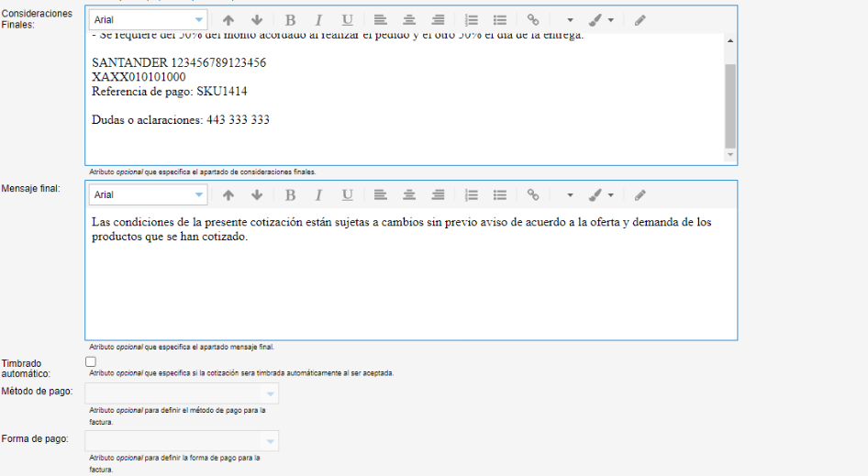Click inside the Mensaje final text area
Image resolution: width=868 pixels, height=476 pixels.
pyautogui.click(x=410, y=284)
